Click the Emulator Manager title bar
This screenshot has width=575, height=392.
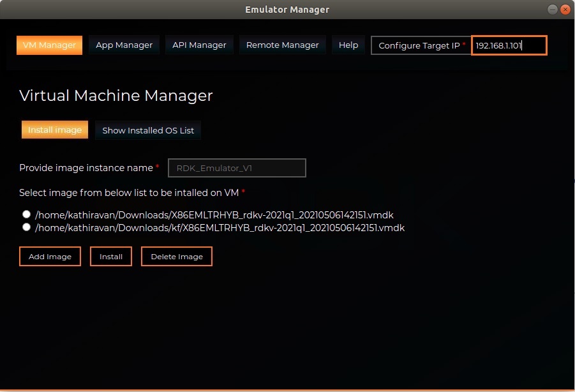[x=287, y=10]
